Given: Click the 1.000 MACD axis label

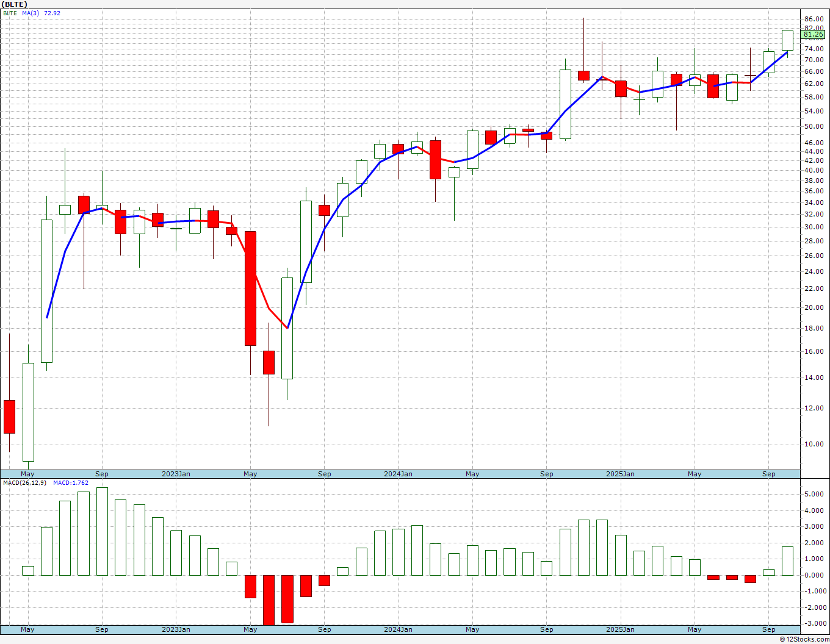Looking at the screenshot, I should tap(815, 559).
